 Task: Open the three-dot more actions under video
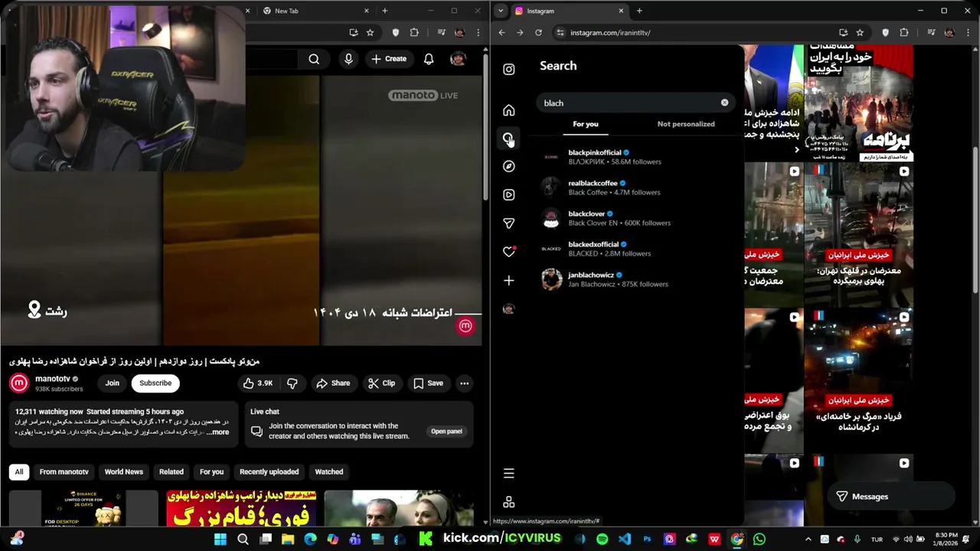[464, 383]
